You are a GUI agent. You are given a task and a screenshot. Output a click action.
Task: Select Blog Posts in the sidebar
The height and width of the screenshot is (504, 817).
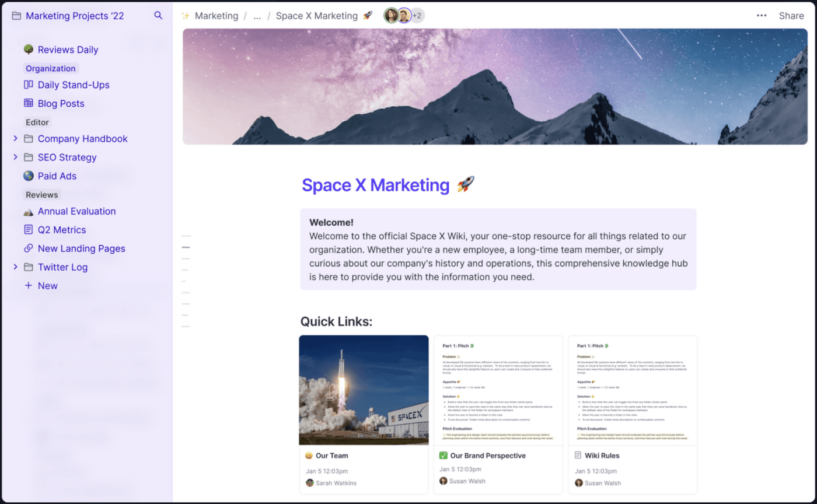[61, 103]
